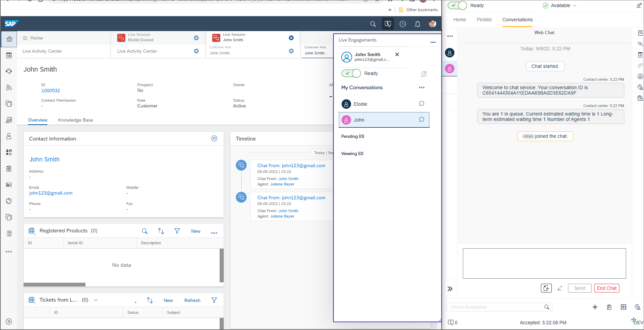Toggle Ready switch in Live Engagements panel
644x330 pixels.
click(351, 73)
